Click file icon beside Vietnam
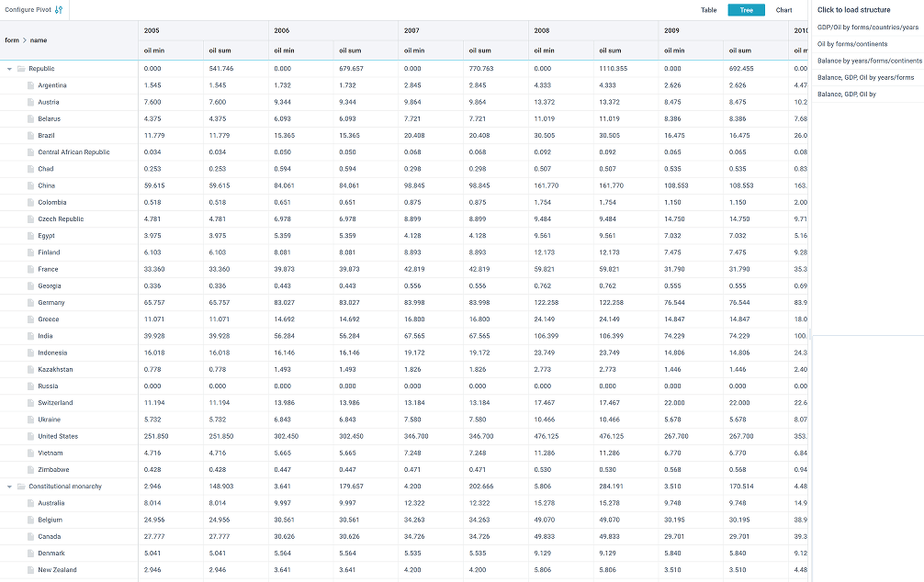This screenshot has width=924, height=582. tap(30, 453)
